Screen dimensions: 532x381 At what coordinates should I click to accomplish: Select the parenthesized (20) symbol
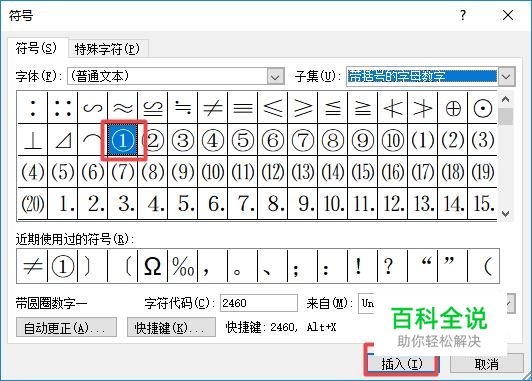[33, 204]
